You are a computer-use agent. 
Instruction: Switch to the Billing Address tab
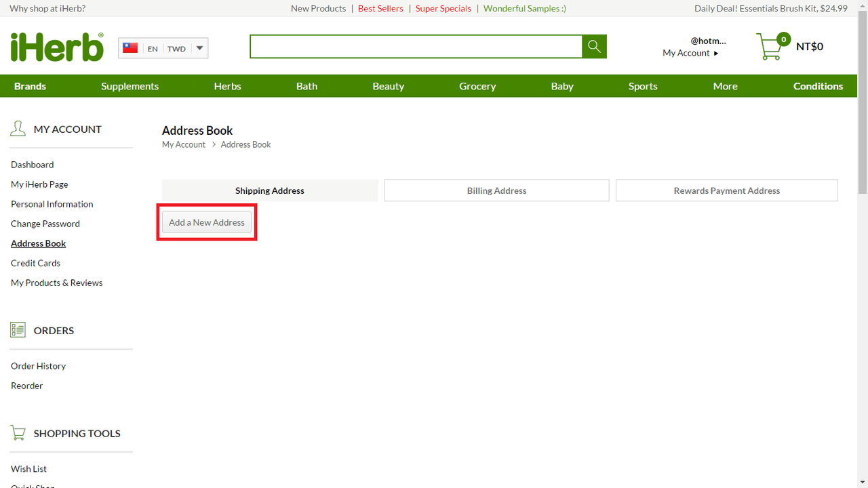(496, 190)
